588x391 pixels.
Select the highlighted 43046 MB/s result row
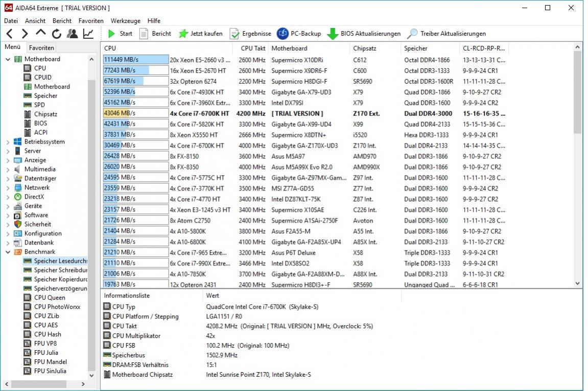click(x=304, y=113)
